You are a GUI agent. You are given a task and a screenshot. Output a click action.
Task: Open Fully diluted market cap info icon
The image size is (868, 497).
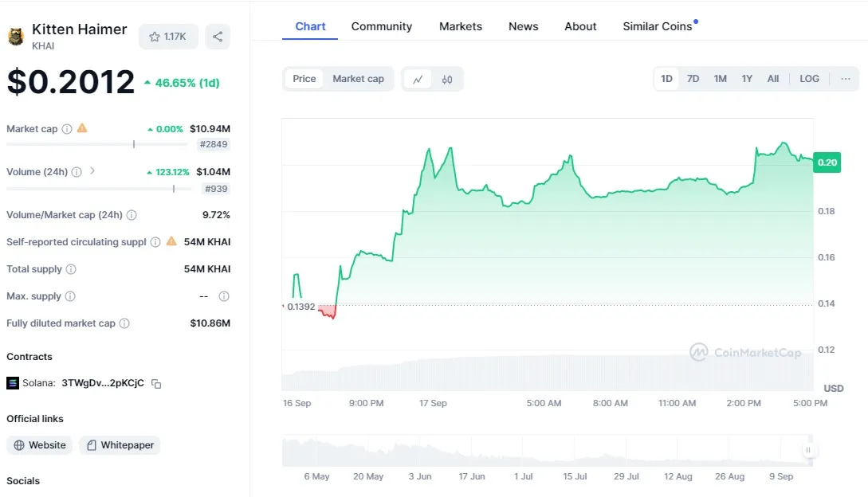pos(124,323)
